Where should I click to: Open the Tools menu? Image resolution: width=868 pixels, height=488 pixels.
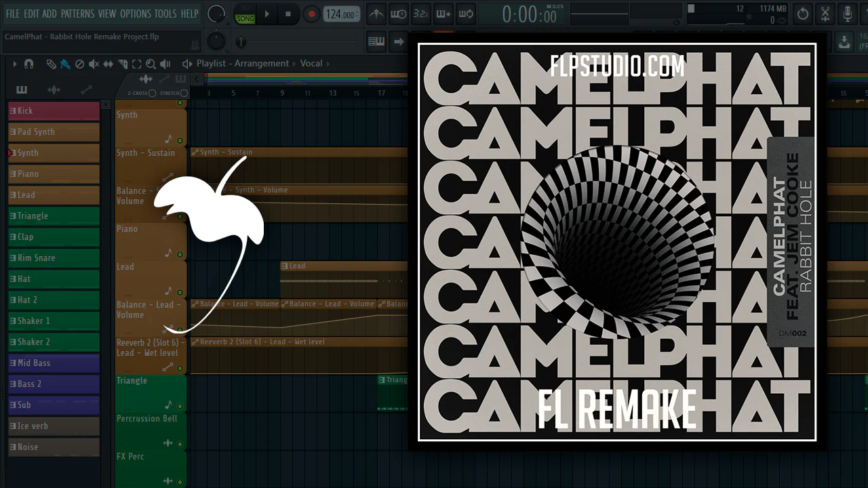[165, 14]
